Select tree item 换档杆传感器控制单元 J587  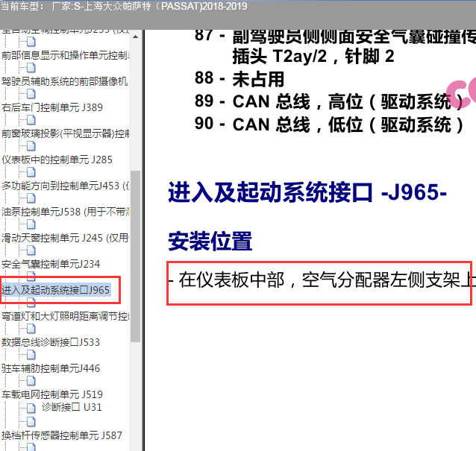click(62, 435)
